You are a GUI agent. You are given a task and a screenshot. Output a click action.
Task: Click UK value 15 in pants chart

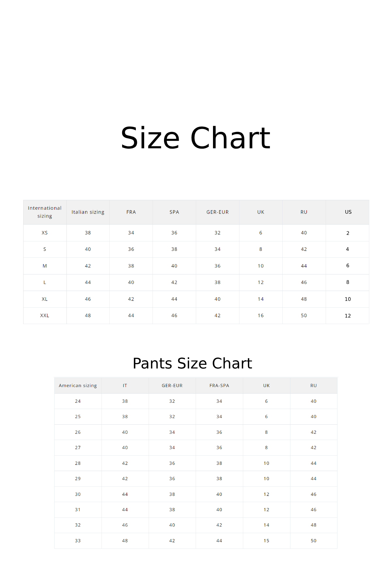[x=266, y=541]
